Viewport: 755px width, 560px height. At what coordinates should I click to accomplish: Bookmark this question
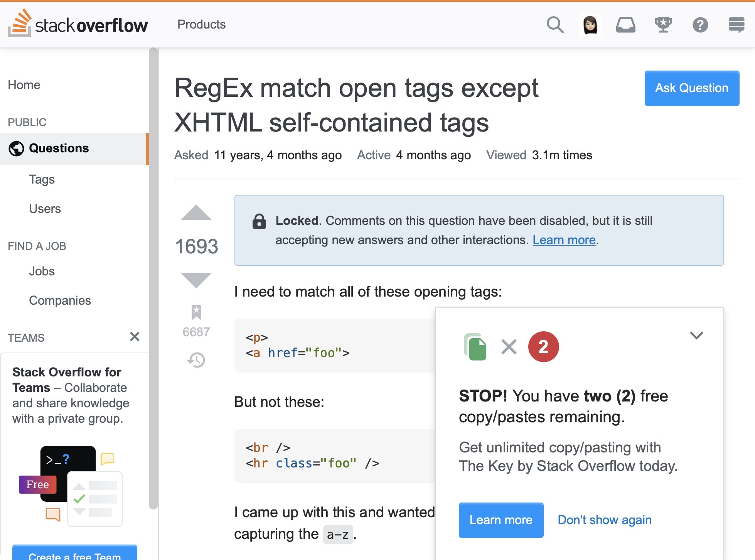[x=196, y=312]
